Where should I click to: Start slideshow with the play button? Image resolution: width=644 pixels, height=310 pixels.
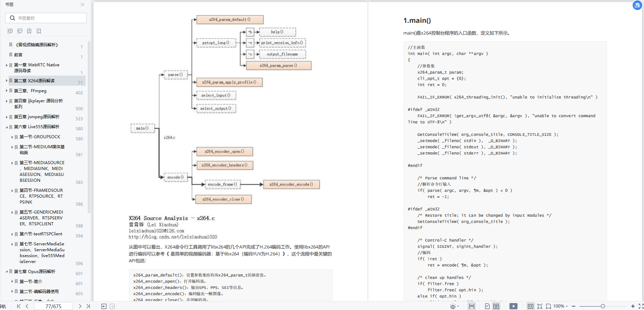[513, 306]
